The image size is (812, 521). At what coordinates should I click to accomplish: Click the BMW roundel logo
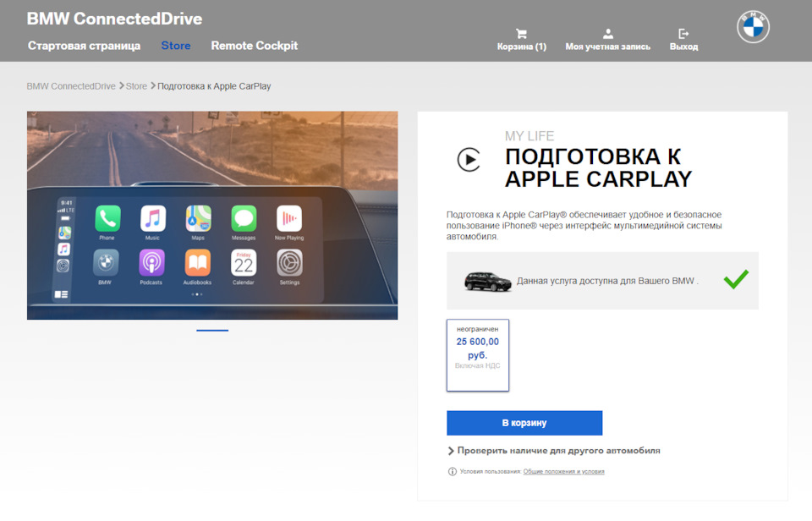pyautogui.click(x=753, y=27)
